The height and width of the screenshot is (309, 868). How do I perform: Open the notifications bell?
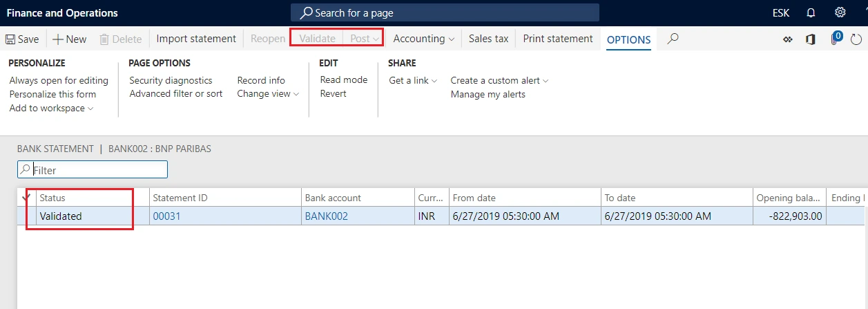(x=811, y=13)
